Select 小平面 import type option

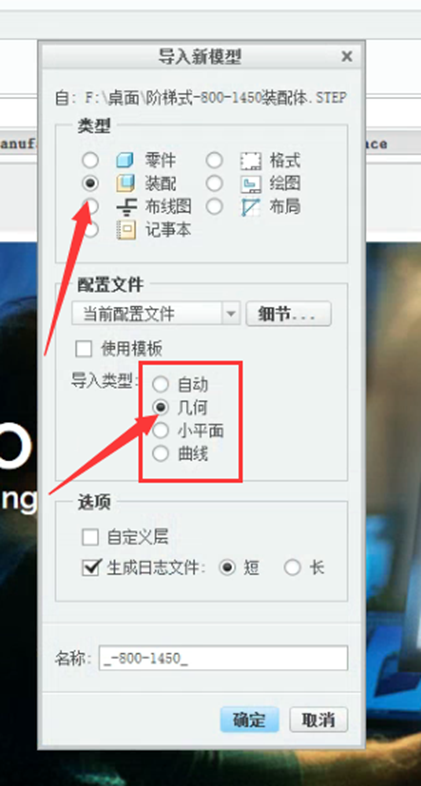(x=160, y=431)
